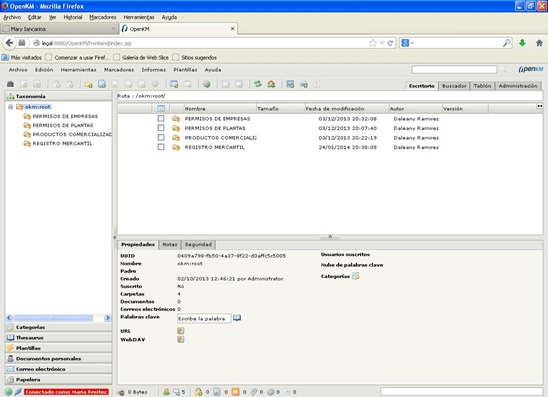The image size is (548, 397).
Task: Click the chat icon showing 5 in the status bar
Action: [x=176, y=392]
